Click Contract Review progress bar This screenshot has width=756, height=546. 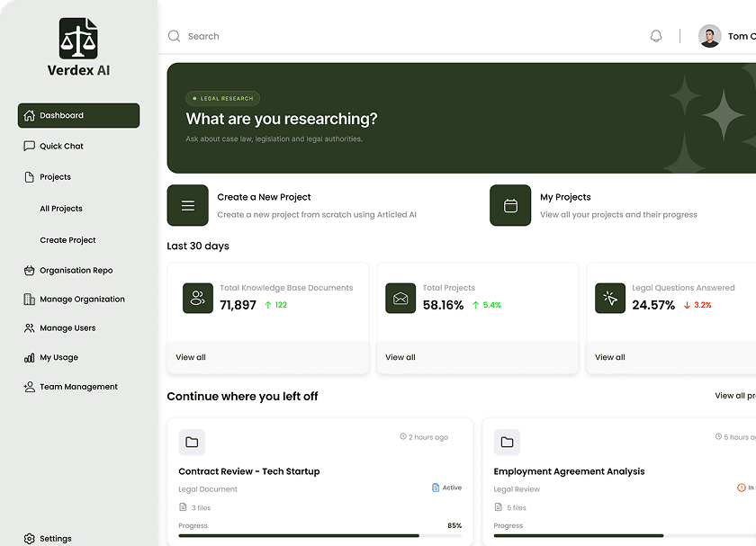click(320, 535)
